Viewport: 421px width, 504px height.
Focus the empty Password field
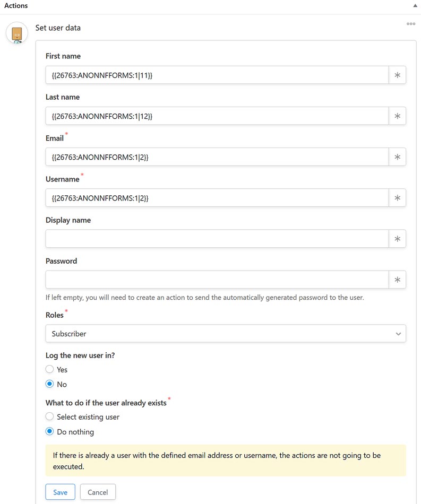point(217,280)
